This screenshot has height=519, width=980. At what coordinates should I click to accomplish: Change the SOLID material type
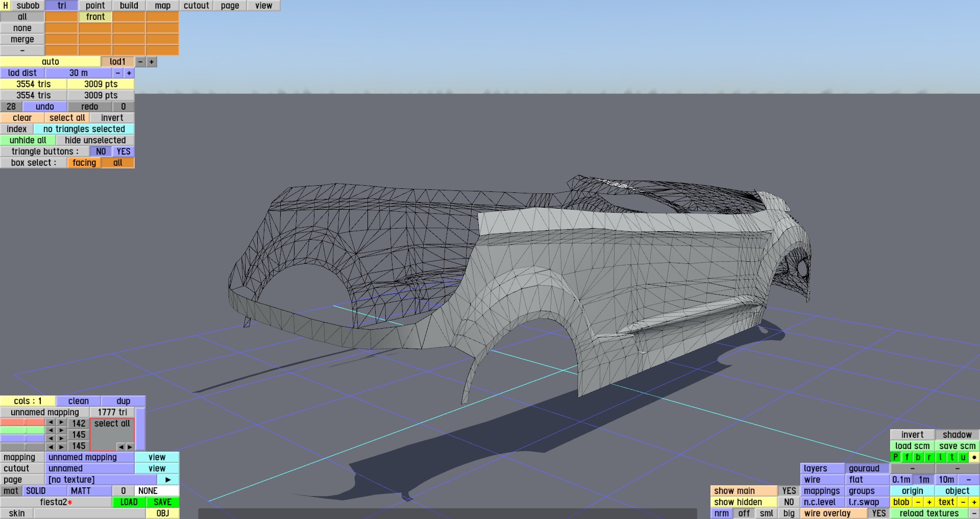click(x=45, y=491)
